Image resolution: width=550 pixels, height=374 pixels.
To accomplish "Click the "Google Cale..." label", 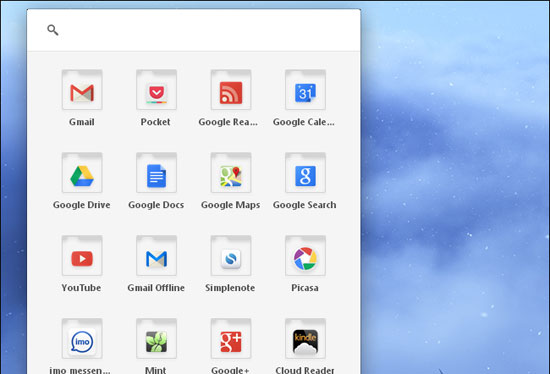I will pyautogui.click(x=304, y=122).
